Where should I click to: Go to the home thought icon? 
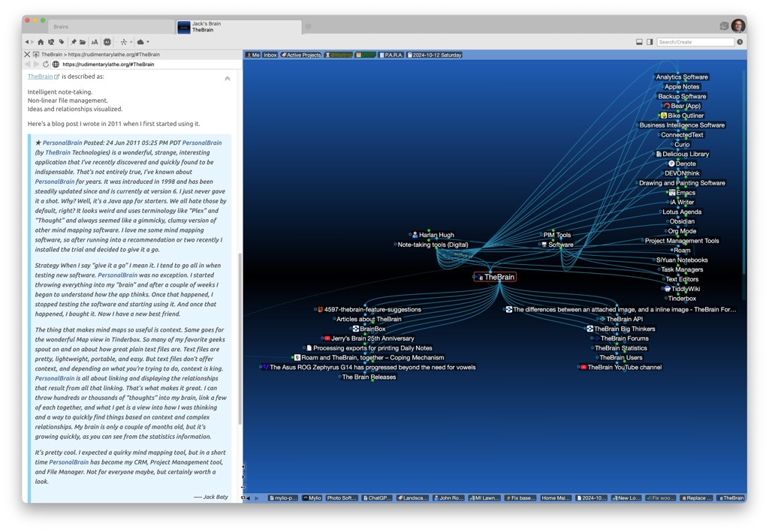tap(41, 42)
